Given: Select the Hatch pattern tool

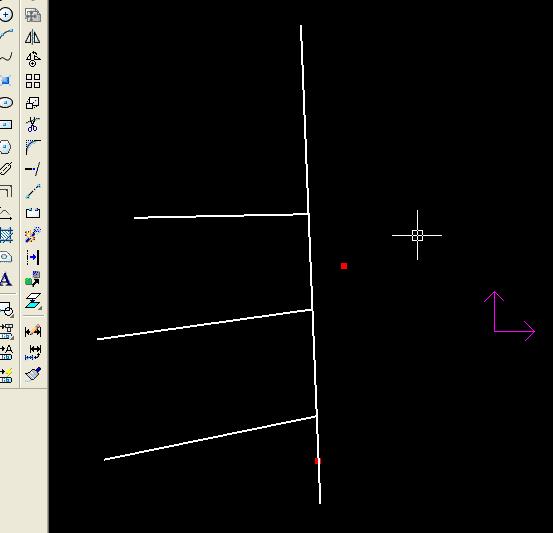Looking at the screenshot, I should click(x=6, y=235).
